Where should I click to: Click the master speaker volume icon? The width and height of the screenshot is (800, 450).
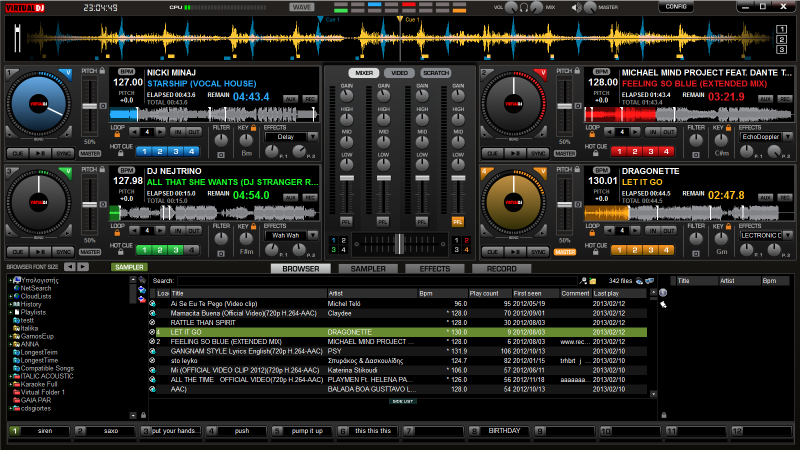pos(577,8)
